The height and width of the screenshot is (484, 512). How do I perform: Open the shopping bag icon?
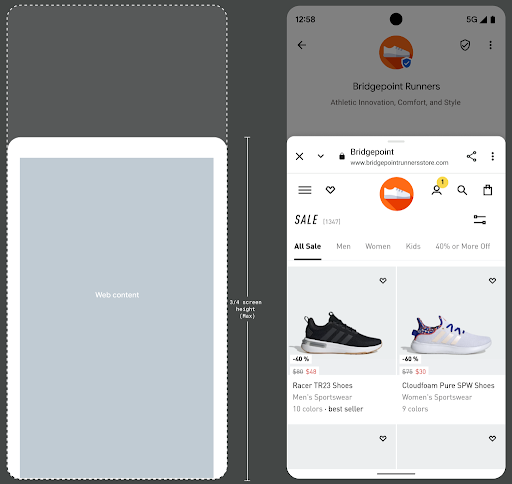point(488,190)
